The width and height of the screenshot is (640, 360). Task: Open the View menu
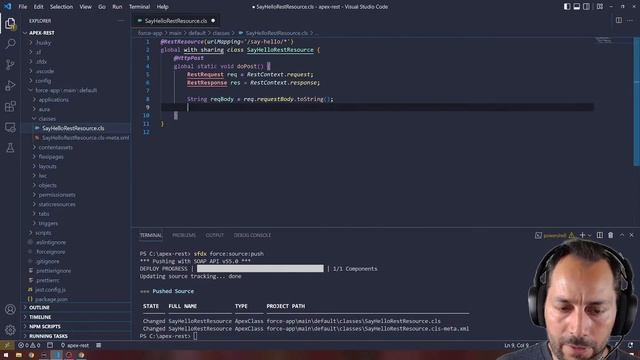pyautogui.click(x=85, y=7)
